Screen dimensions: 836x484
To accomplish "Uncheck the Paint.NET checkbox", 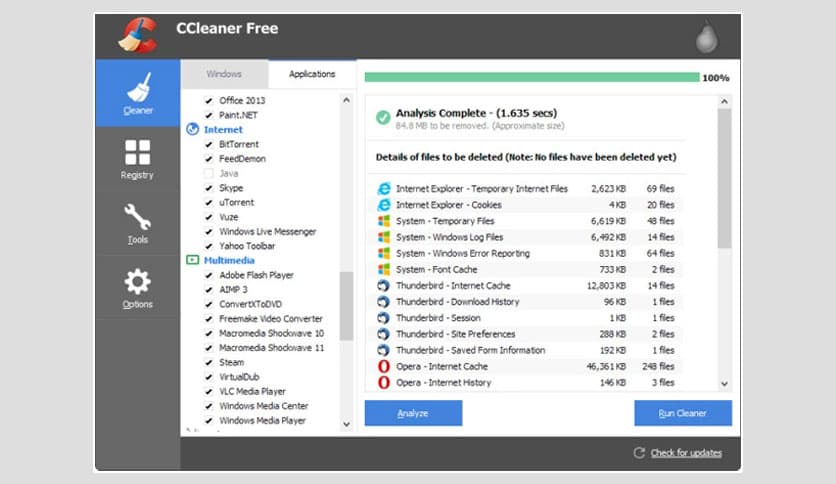I will coord(209,115).
